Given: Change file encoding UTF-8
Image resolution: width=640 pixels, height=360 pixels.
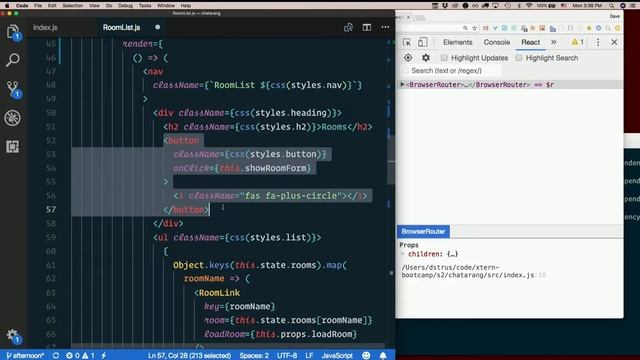Looking at the screenshot, I should click(x=287, y=356).
